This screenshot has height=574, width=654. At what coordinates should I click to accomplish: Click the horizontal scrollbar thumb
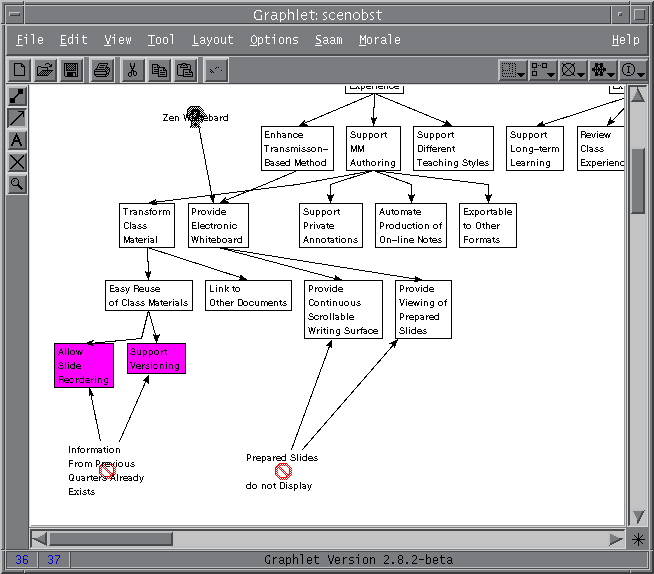(x=97, y=539)
